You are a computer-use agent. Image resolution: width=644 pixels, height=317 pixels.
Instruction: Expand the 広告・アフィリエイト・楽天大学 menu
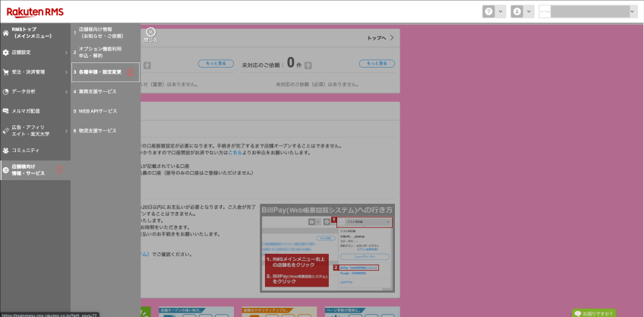point(35,131)
